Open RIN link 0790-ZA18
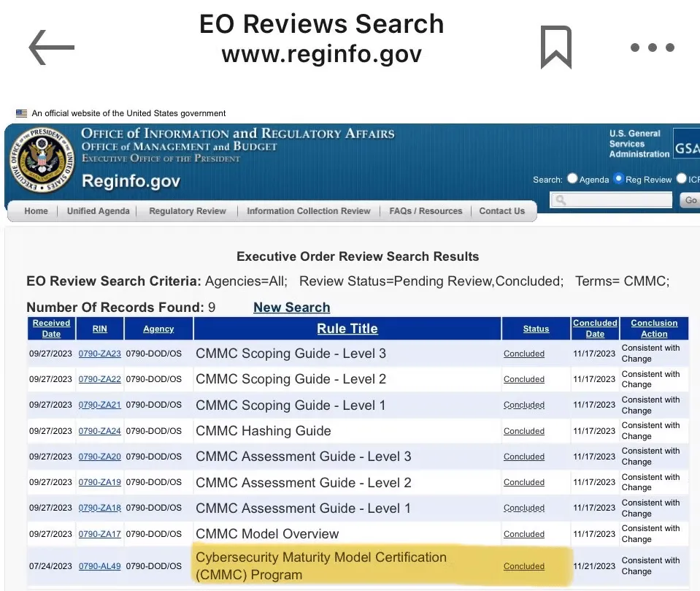This screenshot has height=591, width=700. 99,508
